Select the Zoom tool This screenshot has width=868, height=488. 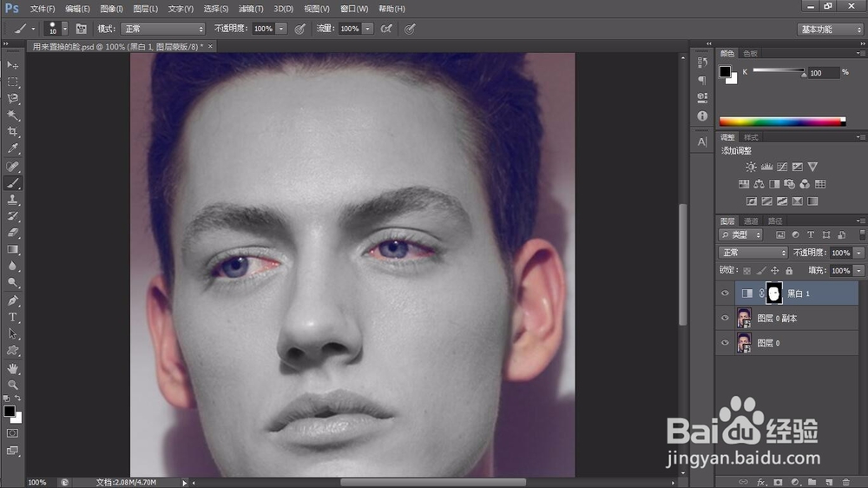pos(12,385)
